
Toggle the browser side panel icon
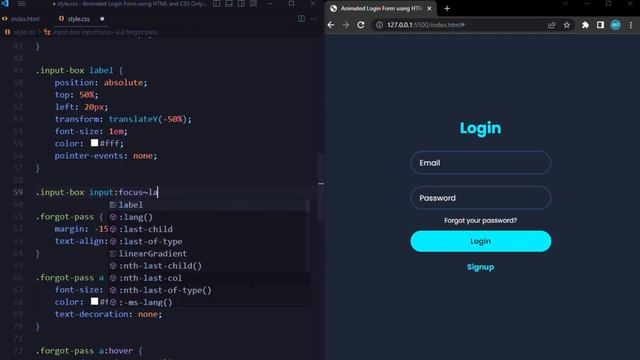pos(600,25)
